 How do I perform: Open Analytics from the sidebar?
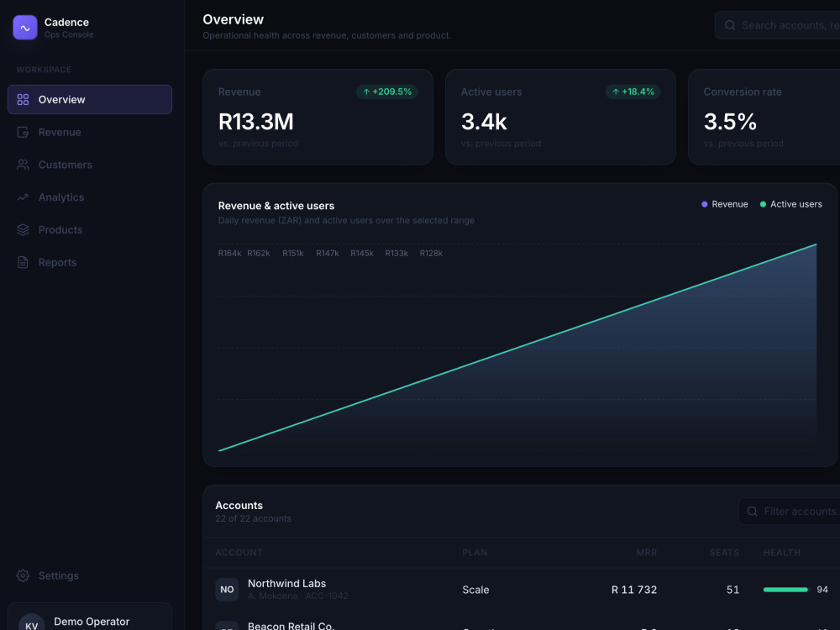click(90, 197)
